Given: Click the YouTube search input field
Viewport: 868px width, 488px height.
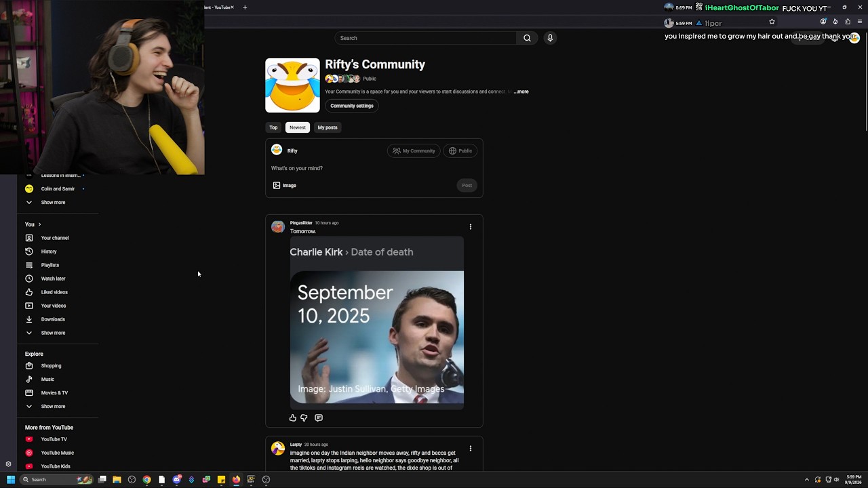Looking at the screenshot, I should click(x=426, y=38).
